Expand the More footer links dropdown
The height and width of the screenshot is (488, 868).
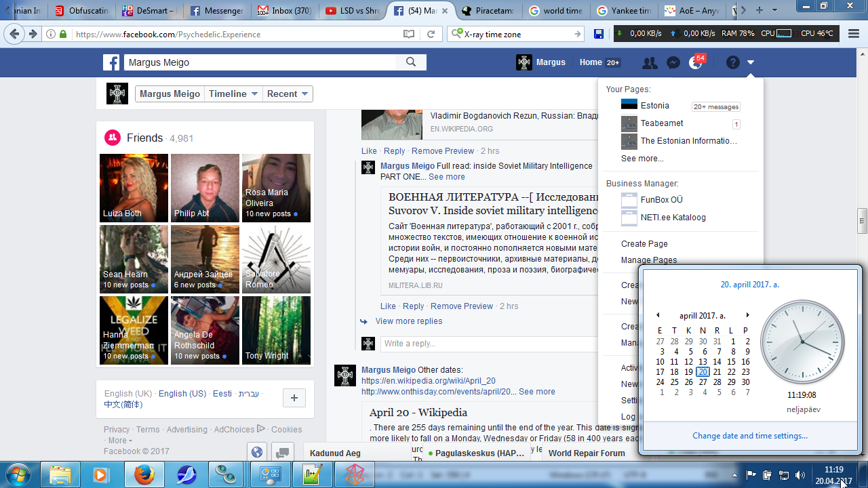pos(120,441)
